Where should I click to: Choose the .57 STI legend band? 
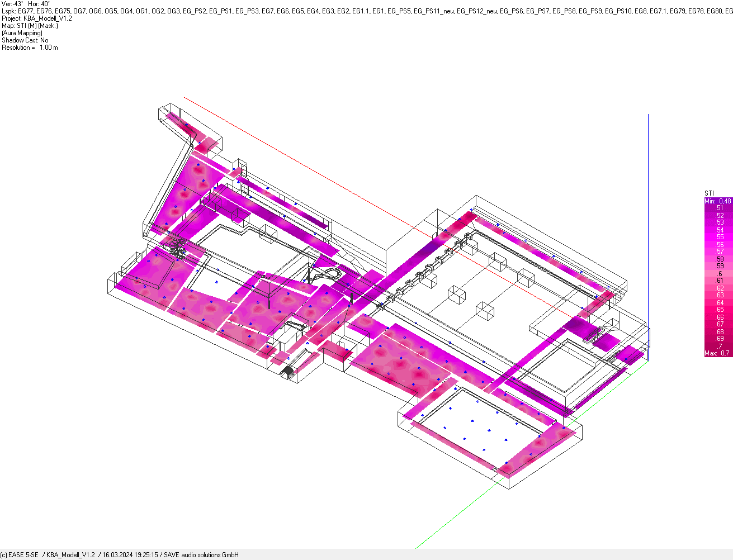click(x=718, y=251)
